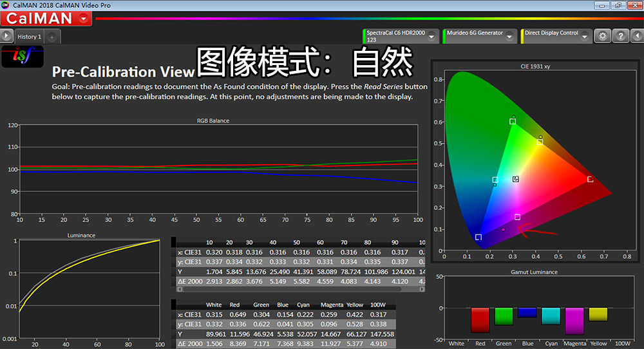This screenshot has width=644, height=349.
Task: Restore down the CalMAN window
Action: point(618,5)
